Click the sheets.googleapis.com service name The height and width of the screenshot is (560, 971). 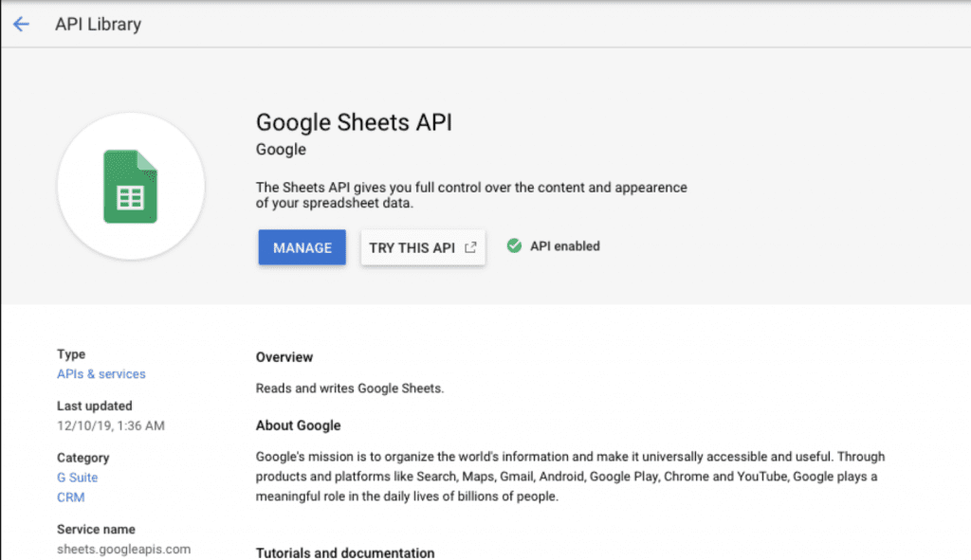[x=123, y=549]
